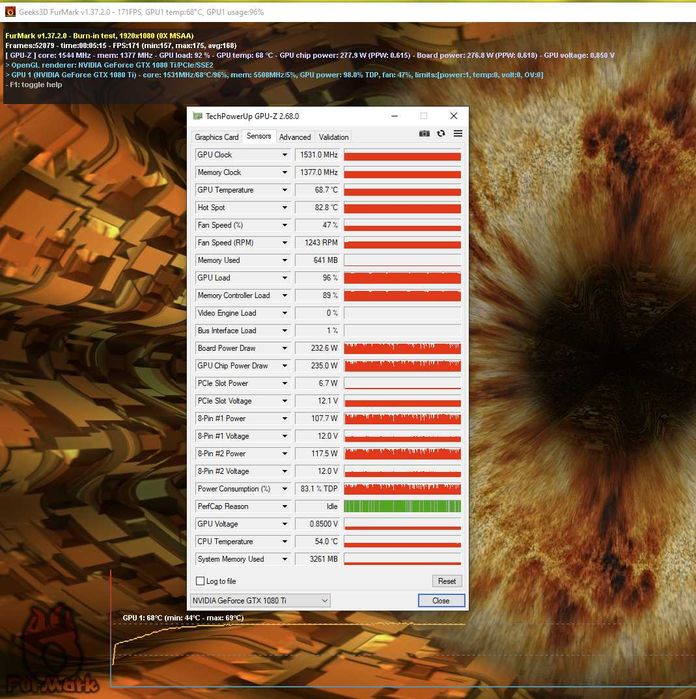Viewport: 696px width, 699px height.
Task: Open the GPU Temperature sensor dropdown
Action: coord(284,190)
